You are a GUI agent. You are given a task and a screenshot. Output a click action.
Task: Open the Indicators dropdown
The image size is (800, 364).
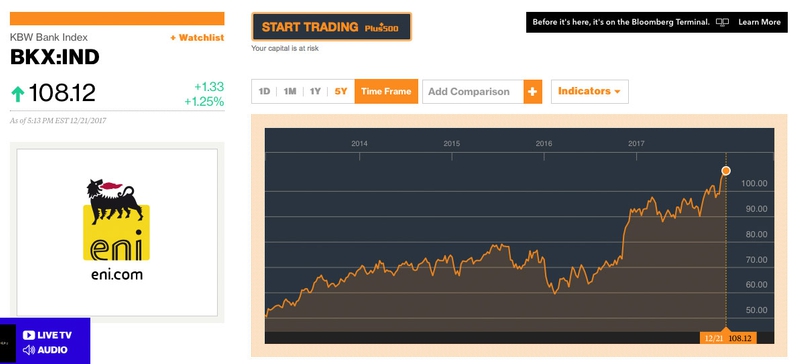pos(589,91)
